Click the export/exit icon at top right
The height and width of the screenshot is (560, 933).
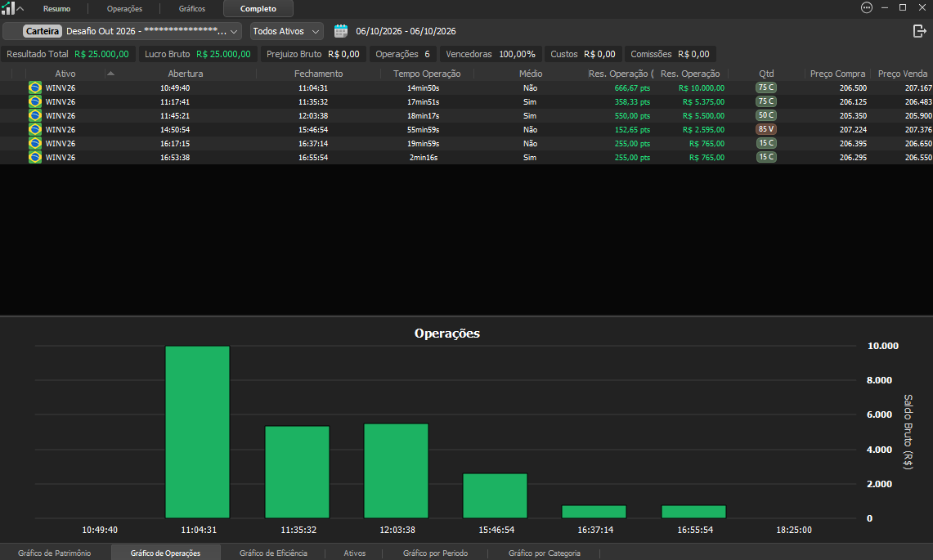point(919,31)
